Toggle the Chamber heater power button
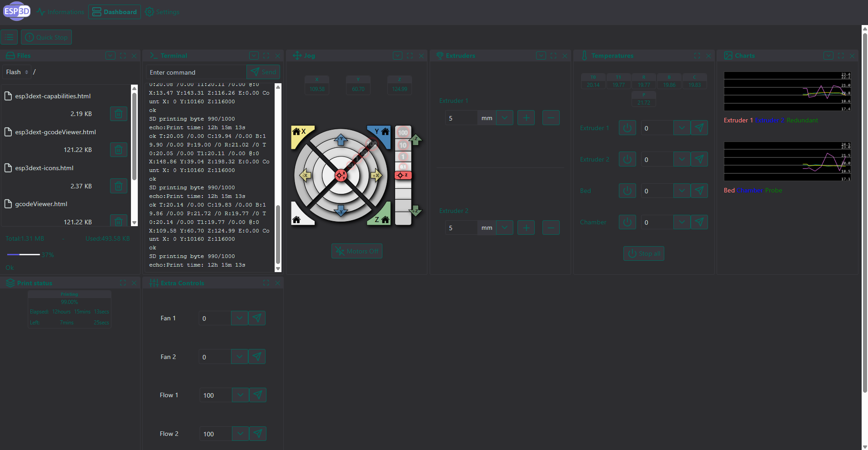The width and height of the screenshot is (868, 450). [627, 222]
